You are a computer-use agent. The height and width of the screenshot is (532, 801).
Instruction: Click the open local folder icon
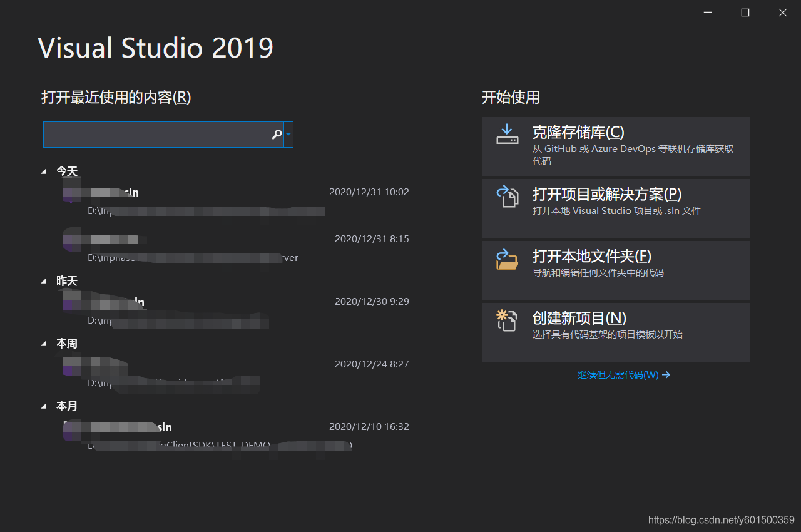[507, 258]
